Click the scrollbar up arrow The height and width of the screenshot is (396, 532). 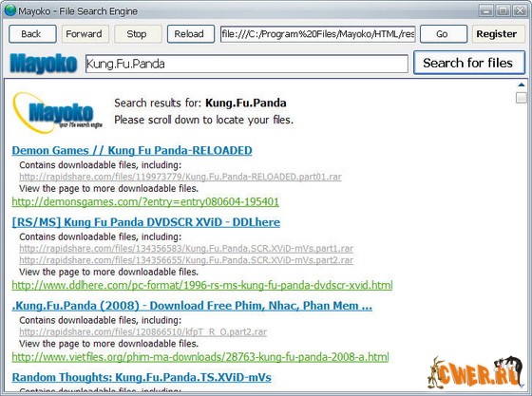coord(522,85)
